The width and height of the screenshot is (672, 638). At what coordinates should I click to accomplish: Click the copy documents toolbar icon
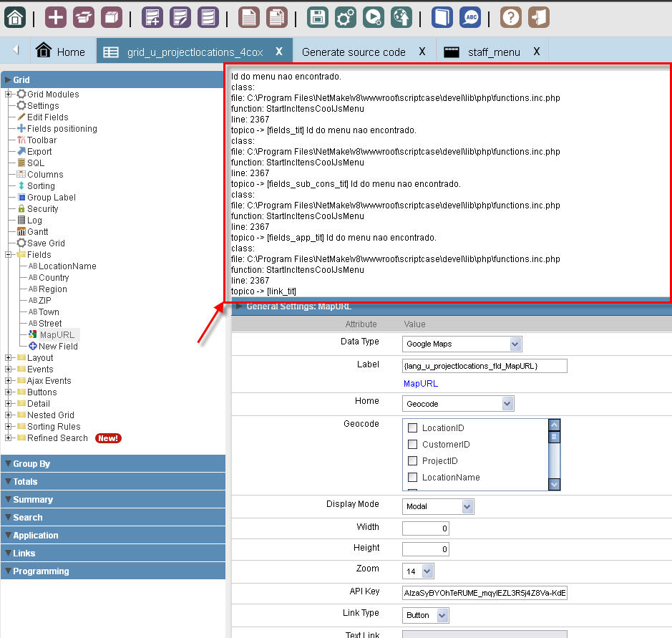(277, 18)
